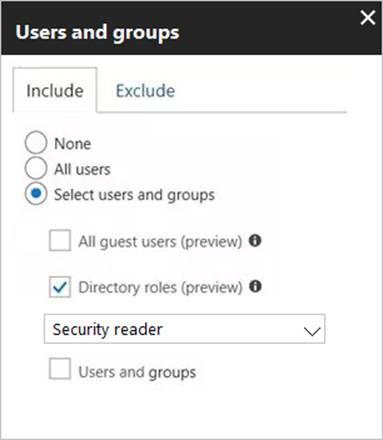Select the None radio button
The image size is (383, 440).
pyautogui.click(x=36, y=142)
